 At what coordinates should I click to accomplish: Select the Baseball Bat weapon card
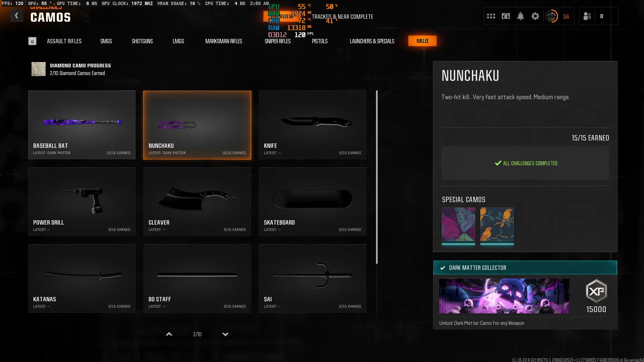[x=82, y=125]
